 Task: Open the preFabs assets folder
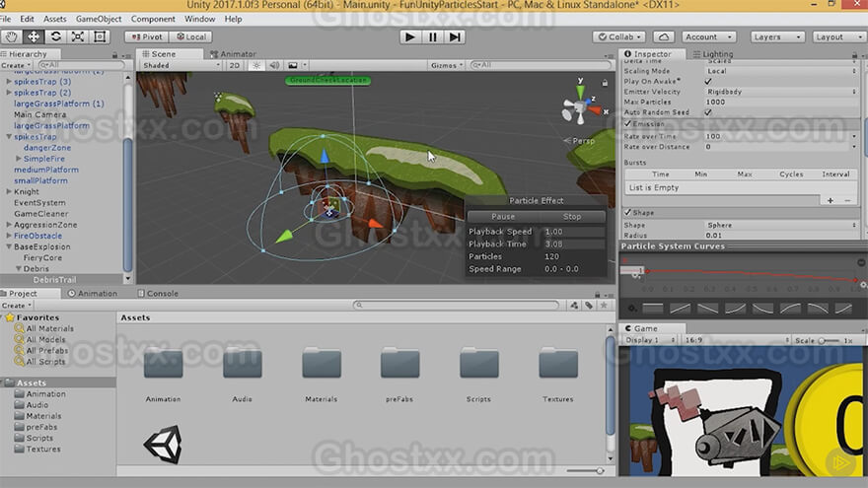pos(399,364)
